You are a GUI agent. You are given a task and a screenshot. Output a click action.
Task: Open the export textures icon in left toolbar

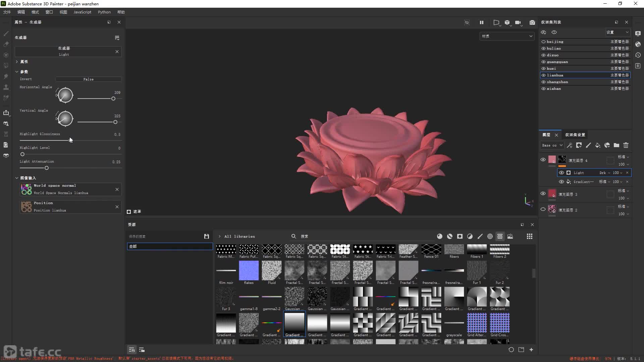click(x=6, y=113)
